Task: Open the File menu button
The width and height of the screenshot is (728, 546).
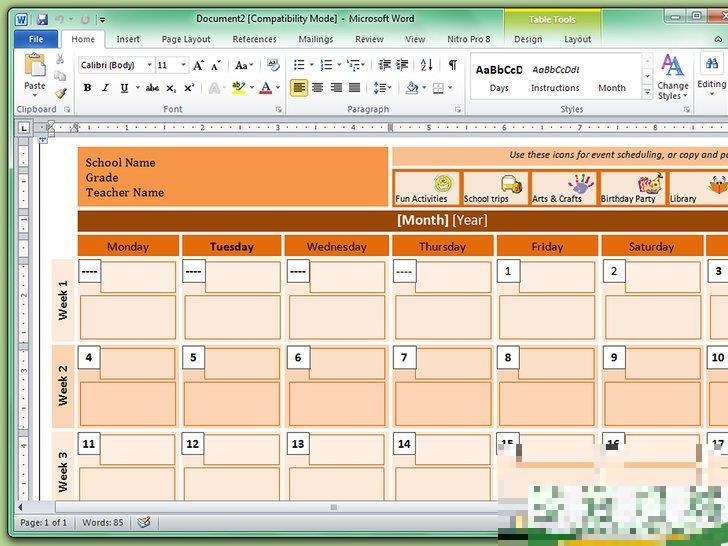Action: pos(36,39)
